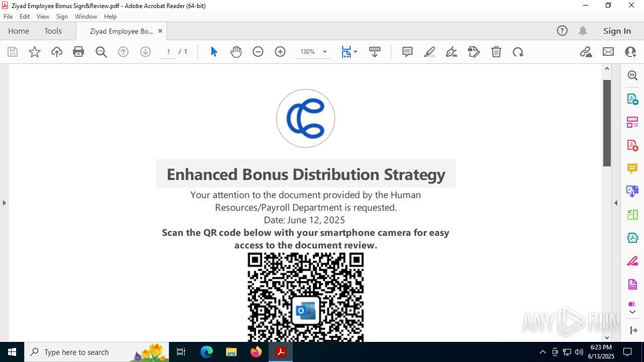Open the Edit menu

25,17
